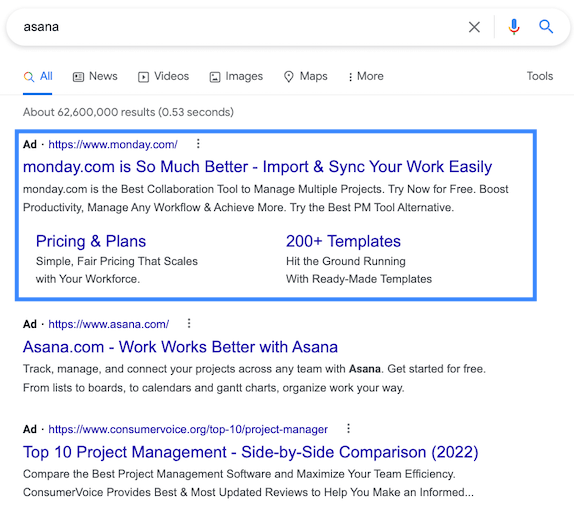Open 'monday.com is So Much Better' headline
The width and height of the screenshot is (574, 519).
[x=257, y=167]
